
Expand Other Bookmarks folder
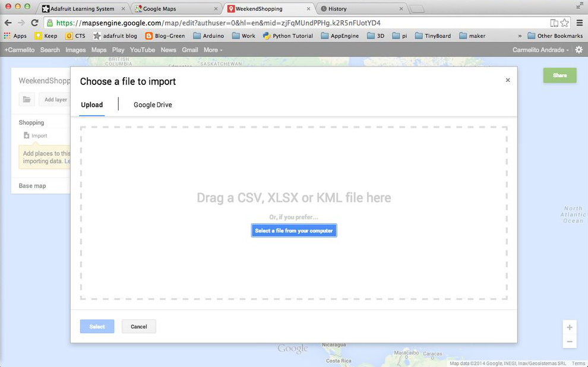(555, 36)
